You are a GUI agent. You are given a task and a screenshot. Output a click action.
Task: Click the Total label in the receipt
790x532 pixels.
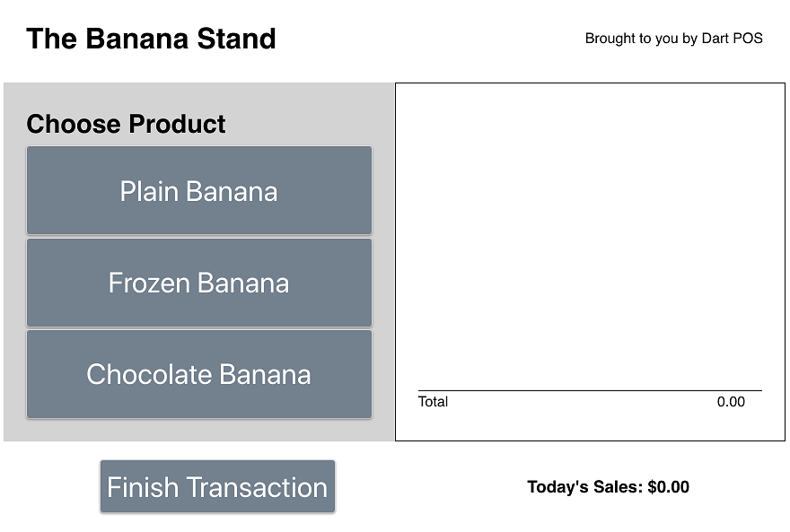coord(433,402)
